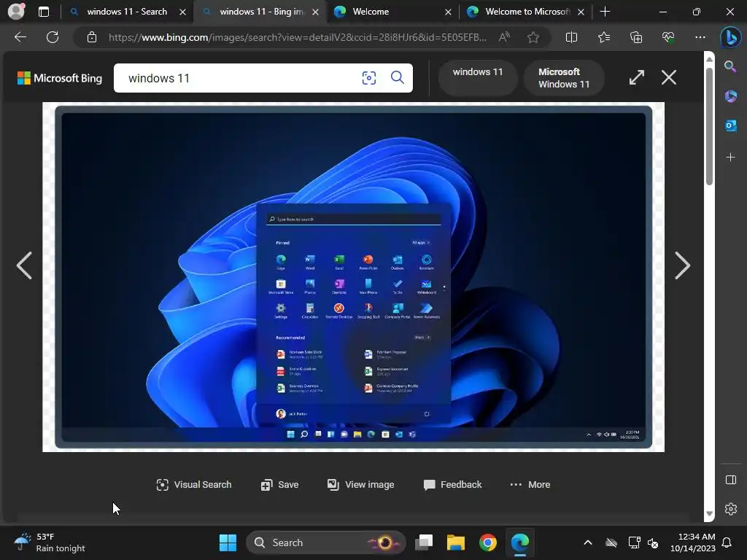The height and width of the screenshot is (560, 747).
Task: Search using an image in Bing
Action: point(368,77)
